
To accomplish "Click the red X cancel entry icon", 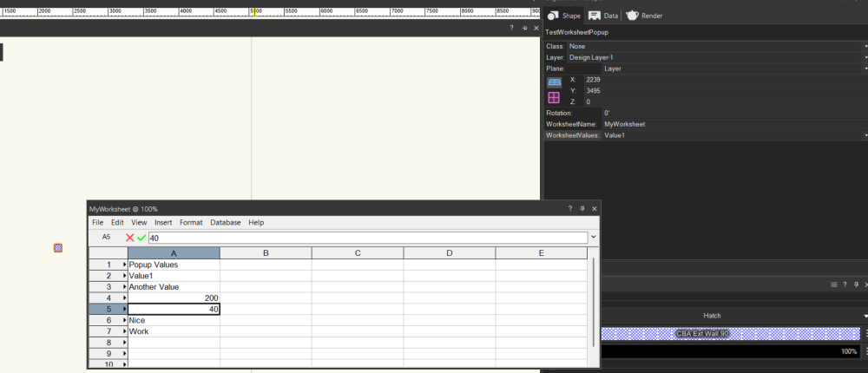I will pyautogui.click(x=130, y=238).
